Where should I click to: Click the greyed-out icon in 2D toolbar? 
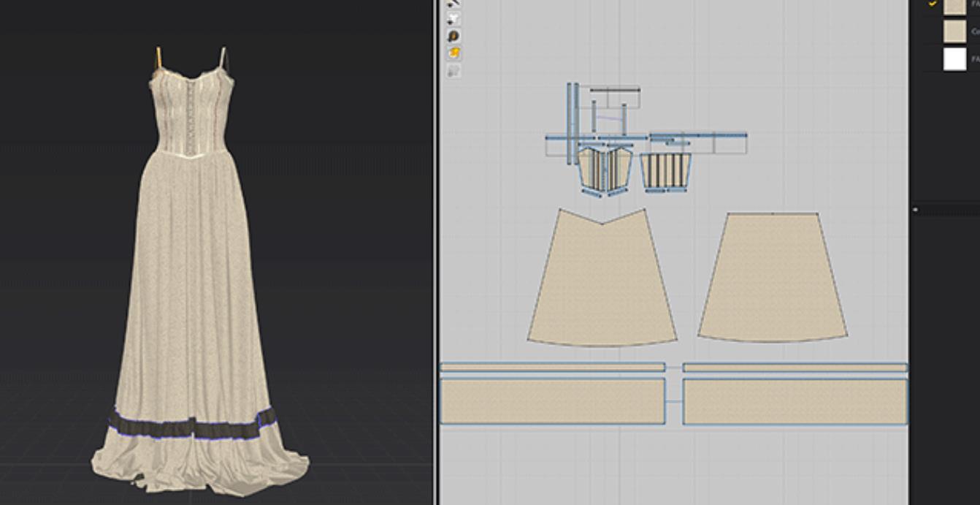453,71
